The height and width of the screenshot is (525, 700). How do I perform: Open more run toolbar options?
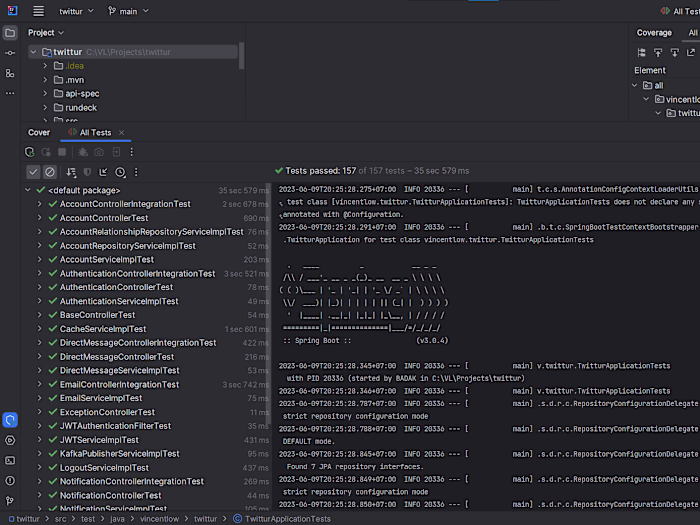pos(131,152)
